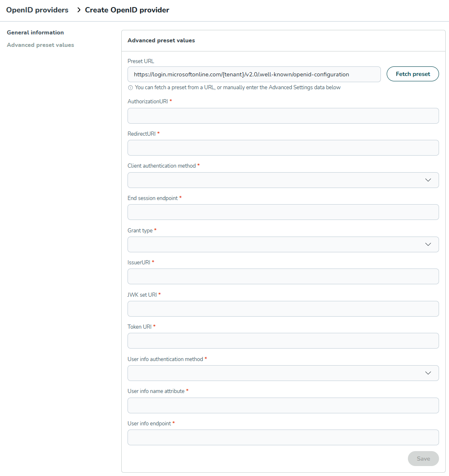Screen dimensions: 449x476
Task: Click the Token URI text field
Action: (283, 341)
